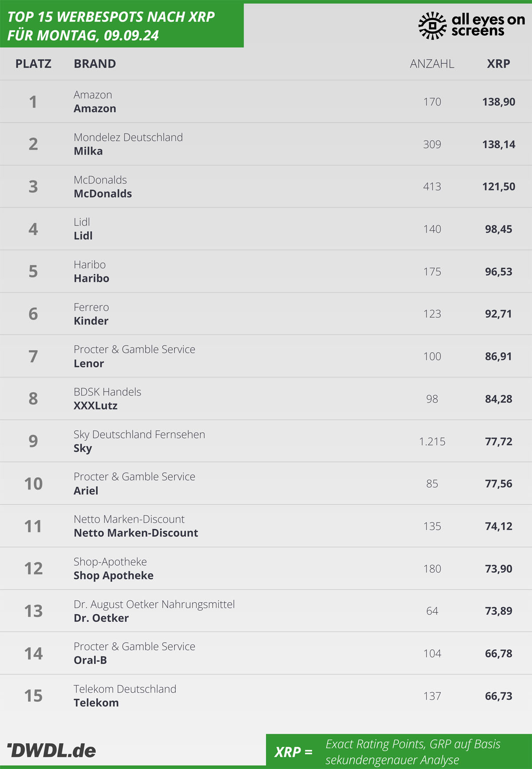The image size is (532, 769).
Task: Click the Shop Apotheke brand name
Action: (113, 576)
